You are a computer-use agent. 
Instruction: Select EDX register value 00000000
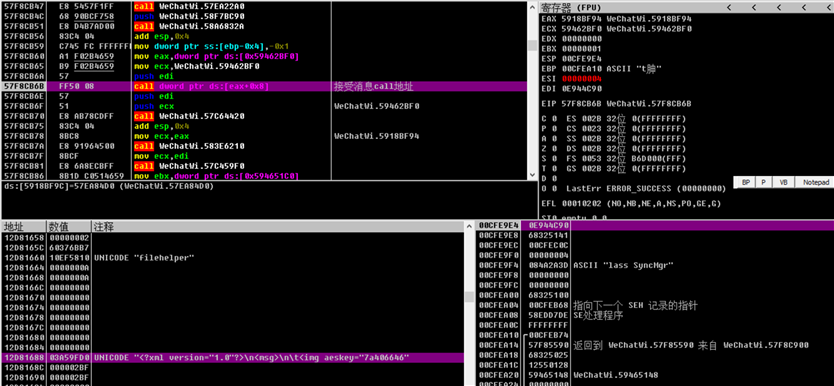coord(581,39)
